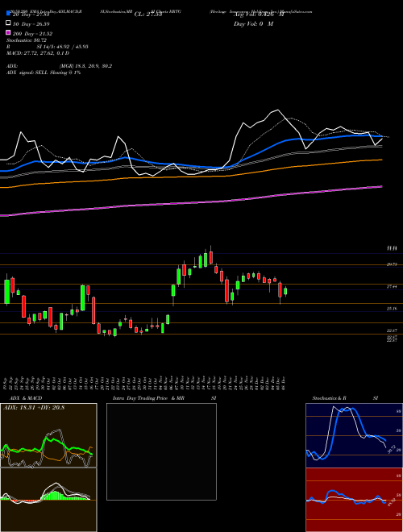Click the 29.72 price axis label

[x=392, y=264]
